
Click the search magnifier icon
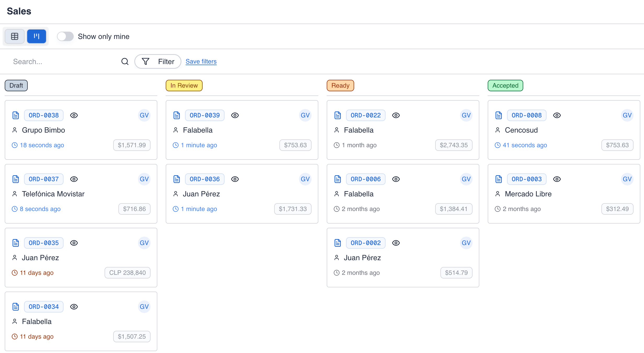tap(125, 61)
